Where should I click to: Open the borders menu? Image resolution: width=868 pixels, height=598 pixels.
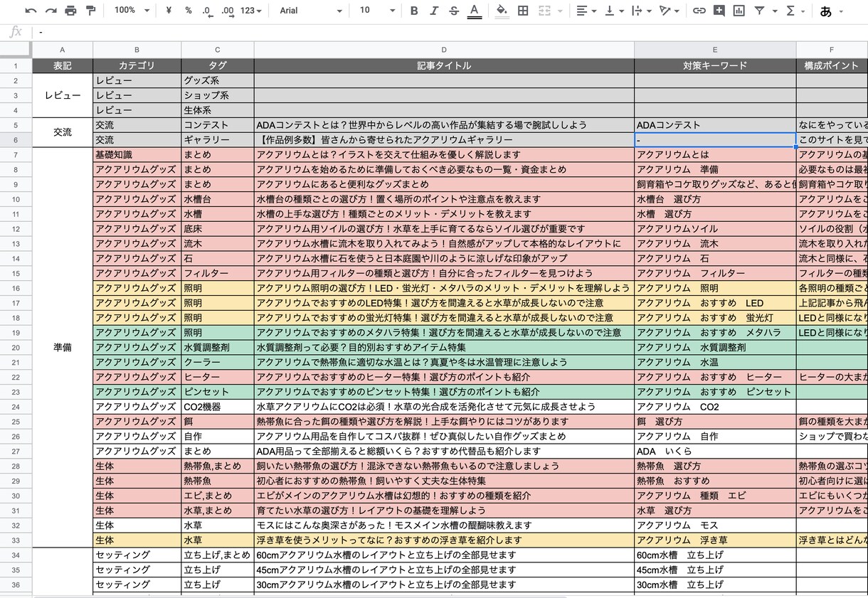click(x=523, y=11)
